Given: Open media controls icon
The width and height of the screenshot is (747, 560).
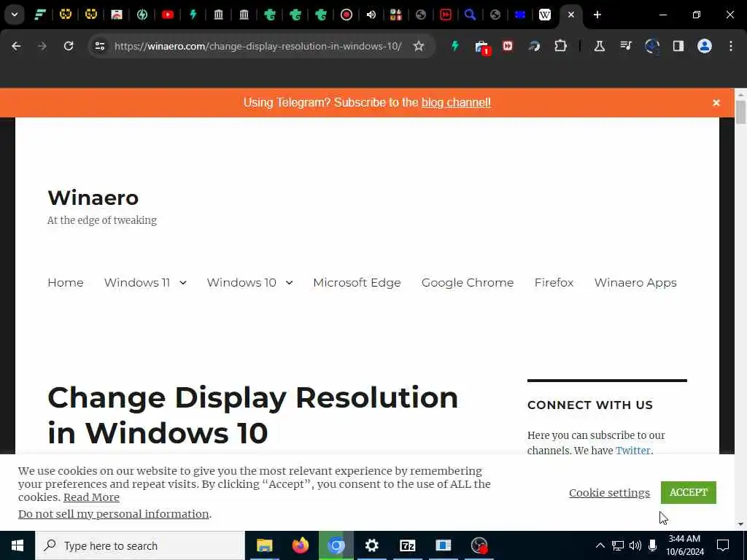Looking at the screenshot, I should point(625,46).
